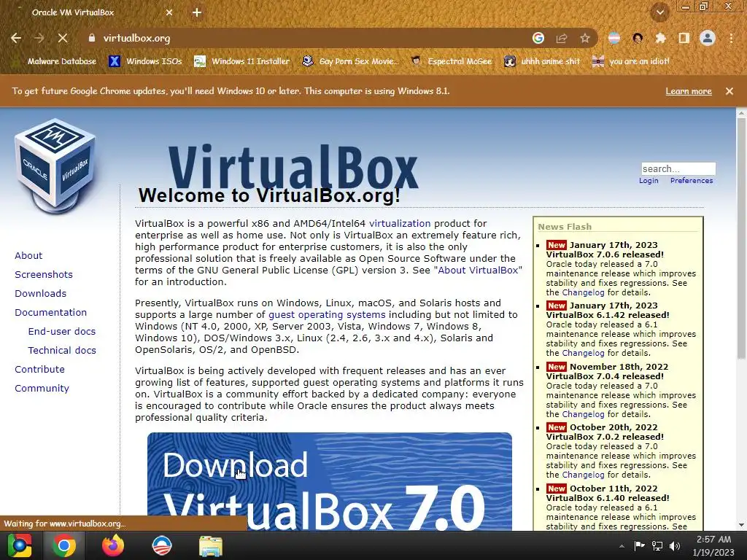Open Changelog for VirtualBox 7.0.6 news
The image size is (747, 560).
(583, 292)
